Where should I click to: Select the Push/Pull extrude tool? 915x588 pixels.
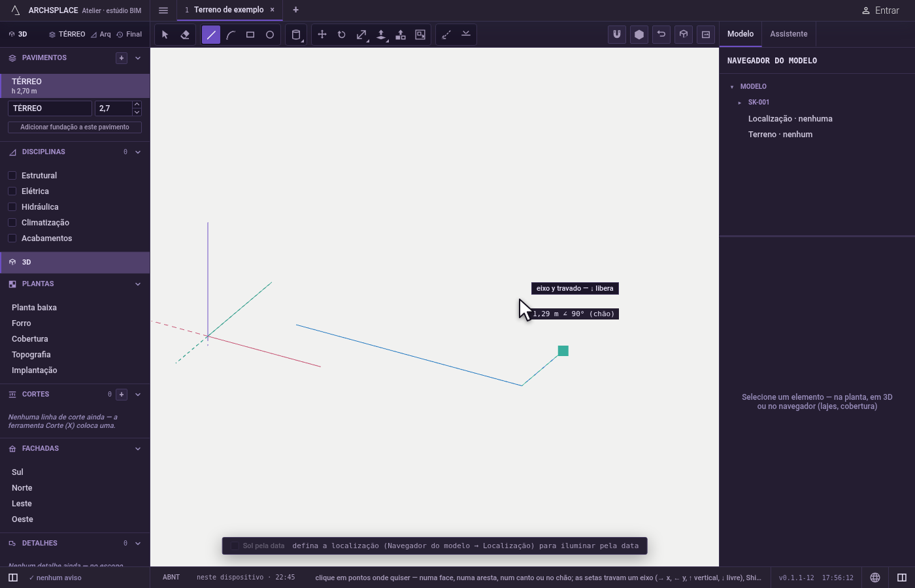pos(381,35)
